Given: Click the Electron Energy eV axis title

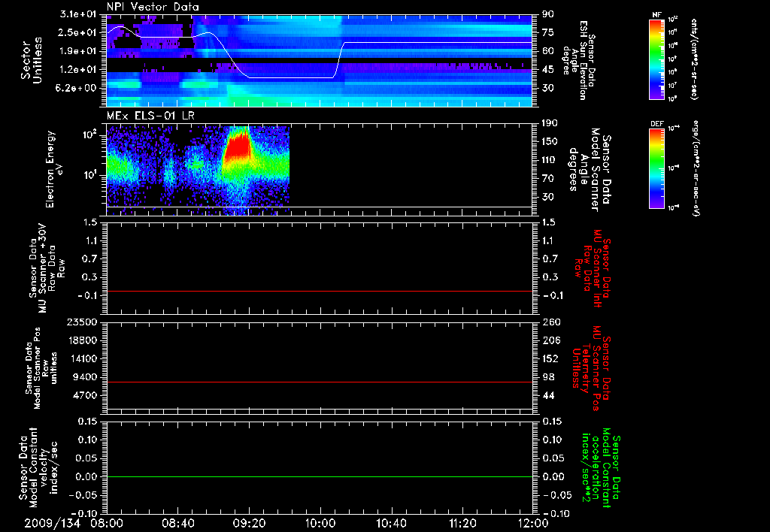Looking at the screenshot, I should tap(54, 169).
